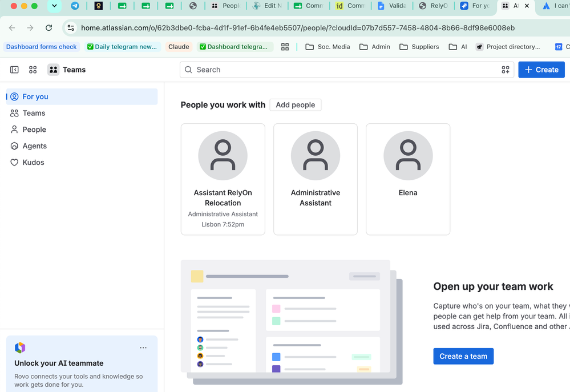Open the Rovo card more options menu
This screenshot has width=570, height=392.
tap(143, 347)
